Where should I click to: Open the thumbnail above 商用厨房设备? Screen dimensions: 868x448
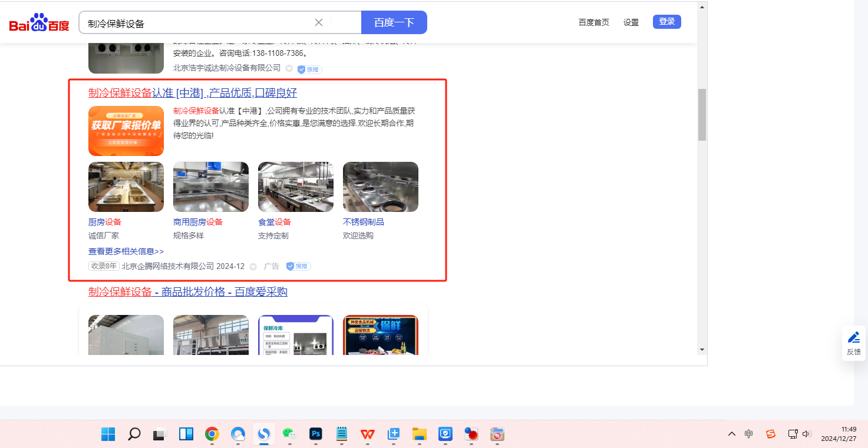pos(211,187)
